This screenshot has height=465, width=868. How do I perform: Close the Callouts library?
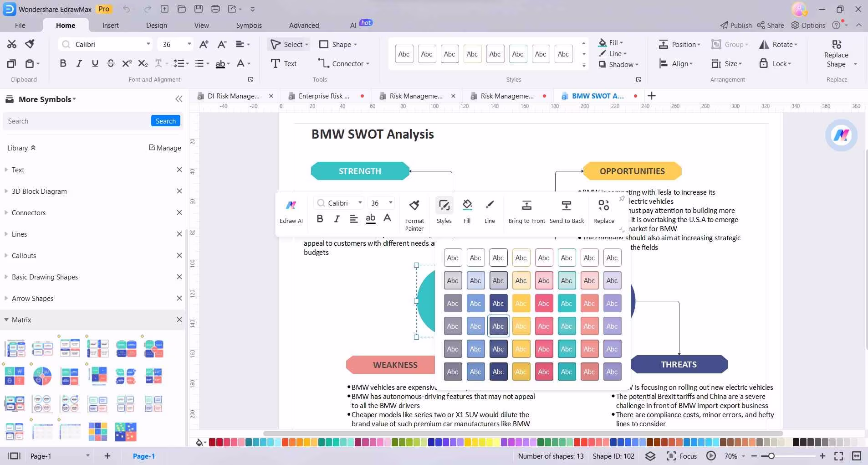point(179,255)
